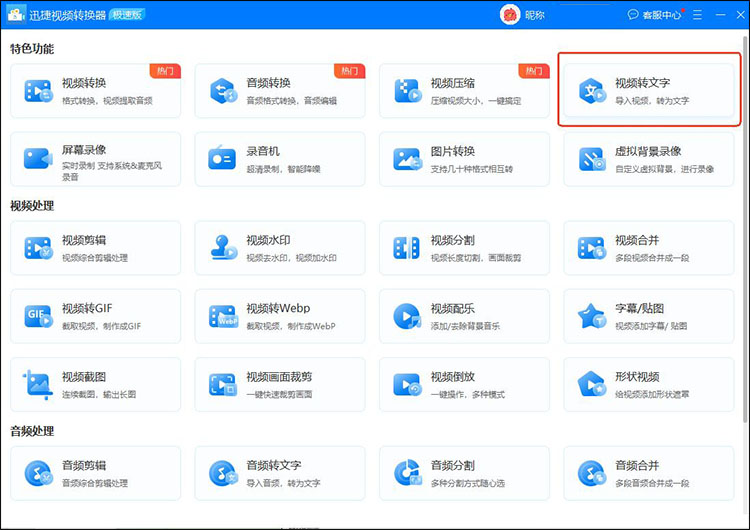Click "连续截图，输出长图" description

tap(99, 395)
